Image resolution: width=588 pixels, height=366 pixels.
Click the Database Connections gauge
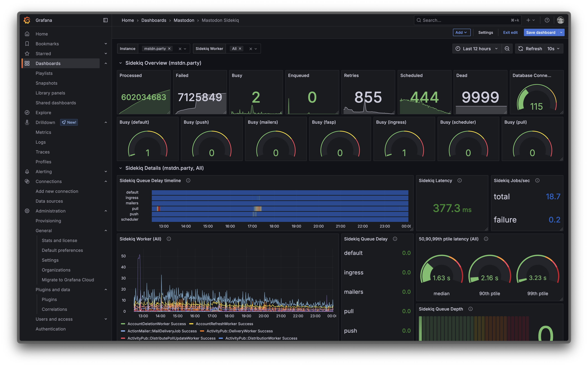(536, 97)
